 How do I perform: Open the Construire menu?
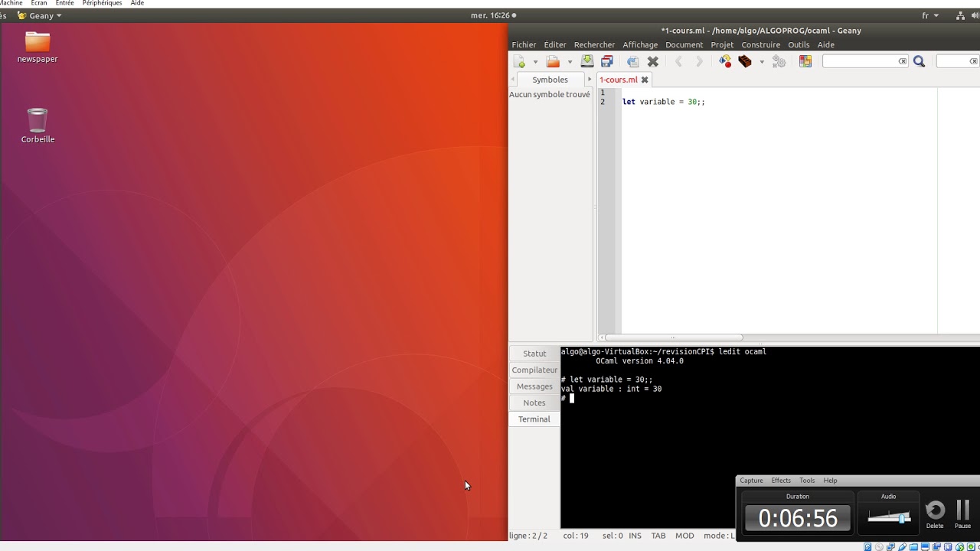[x=761, y=45]
